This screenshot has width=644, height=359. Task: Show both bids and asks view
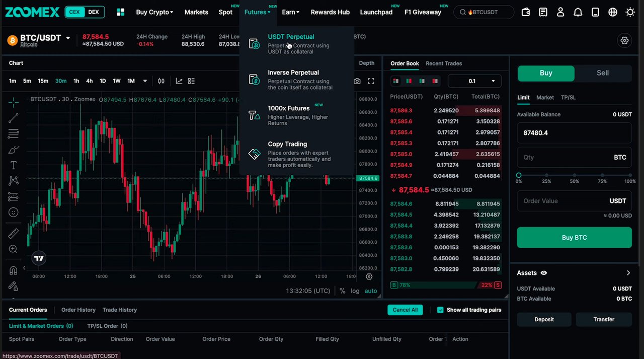pyautogui.click(x=396, y=81)
